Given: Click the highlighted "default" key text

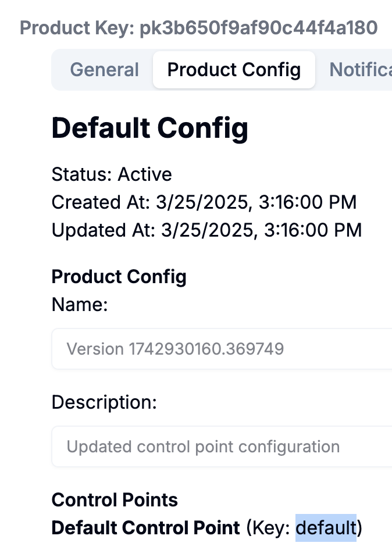Looking at the screenshot, I should [326, 528].
